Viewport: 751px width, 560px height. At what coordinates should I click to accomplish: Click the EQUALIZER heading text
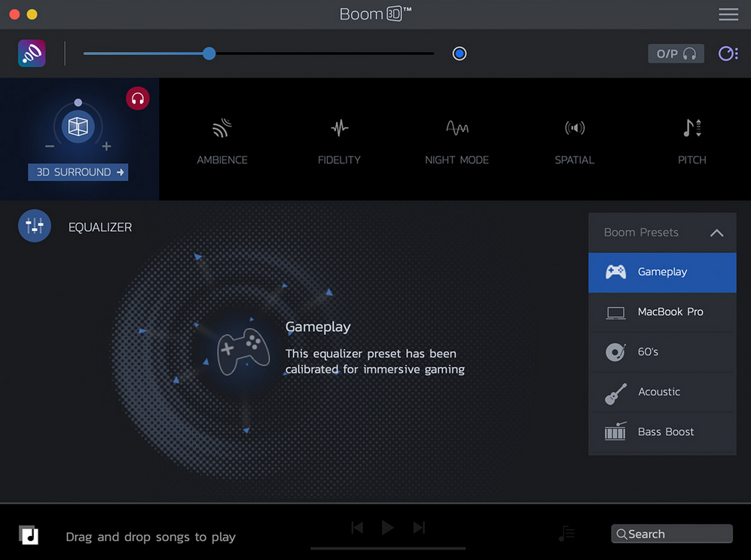(x=100, y=227)
